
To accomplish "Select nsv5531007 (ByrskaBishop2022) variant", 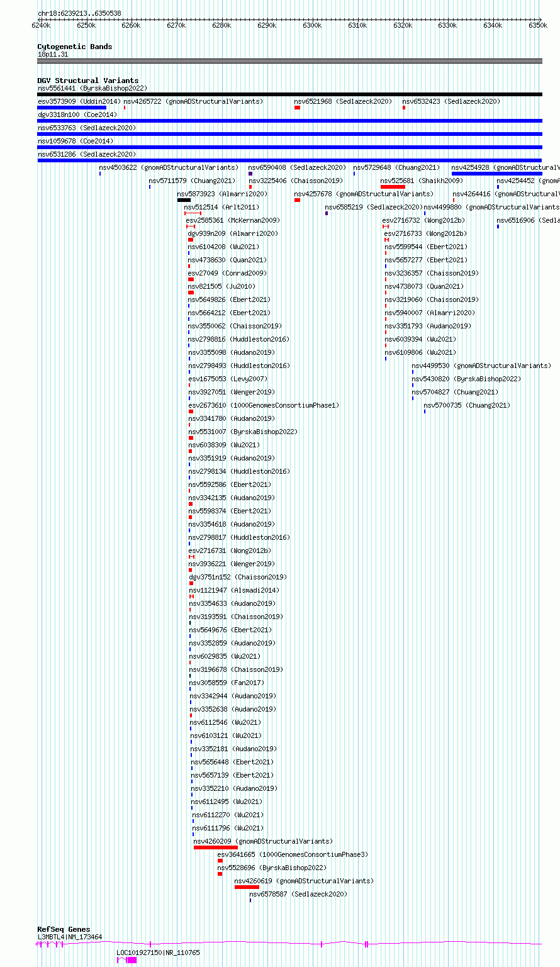I will (243, 432).
